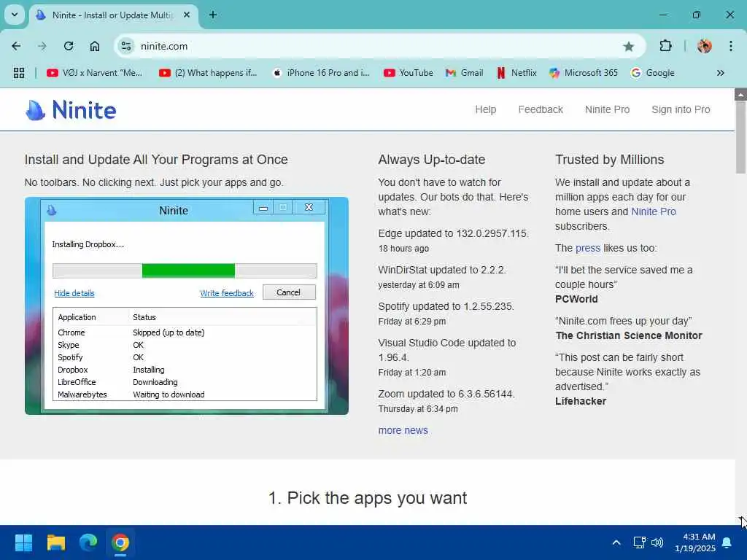The width and height of the screenshot is (747, 560).
Task: Click the Ninite Pro subscribers link
Action: [653, 211]
